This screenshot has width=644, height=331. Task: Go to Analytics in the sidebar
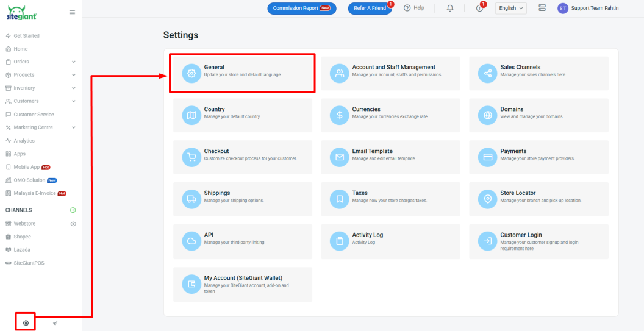[24, 141]
